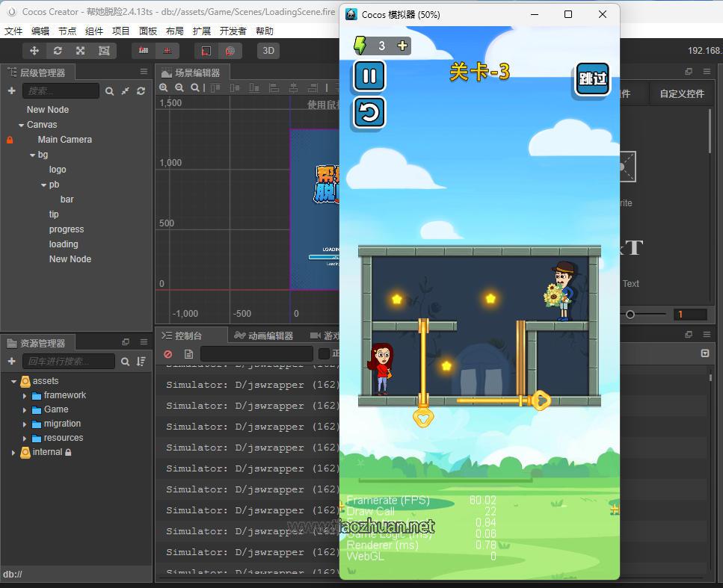
Task: Toggle the regex checkbox in console
Action: (x=324, y=354)
